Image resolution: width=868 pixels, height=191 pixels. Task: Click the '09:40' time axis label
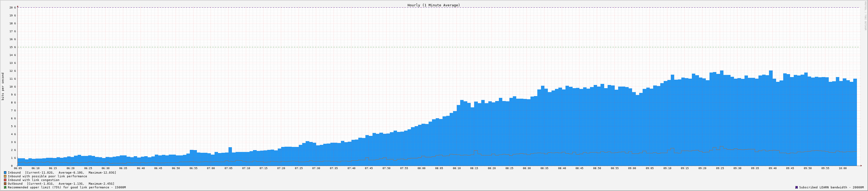(x=773, y=168)
